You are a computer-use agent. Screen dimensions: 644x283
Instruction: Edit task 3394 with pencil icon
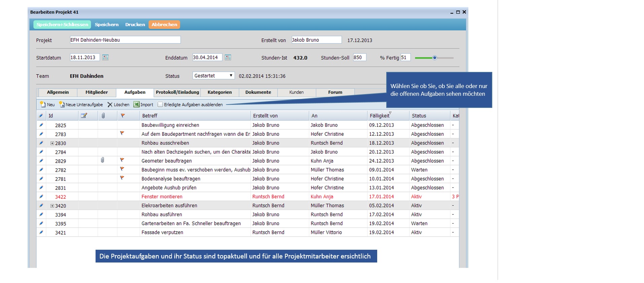[x=41, y=214]
